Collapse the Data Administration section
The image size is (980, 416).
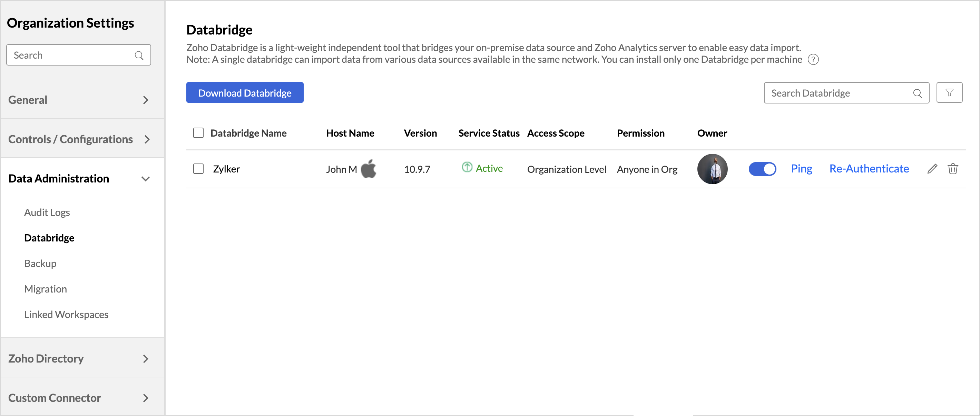coord(145,179)
